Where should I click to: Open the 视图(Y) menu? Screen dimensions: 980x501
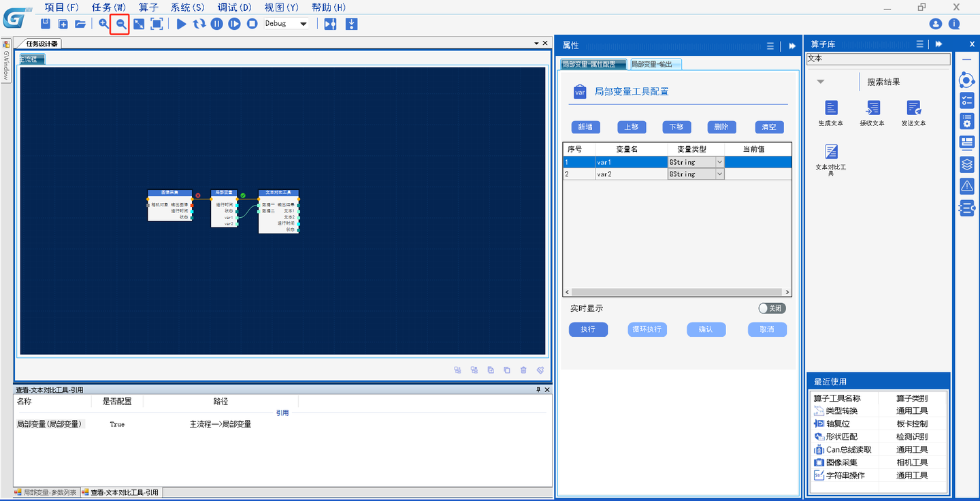pyautogui.click(x=282, y=7)
